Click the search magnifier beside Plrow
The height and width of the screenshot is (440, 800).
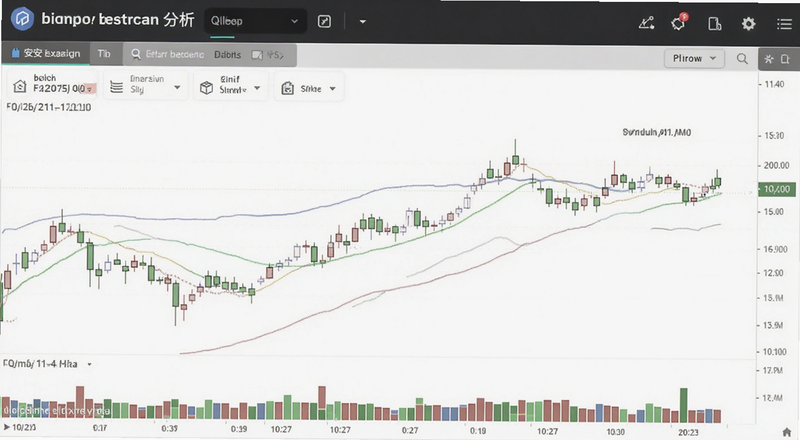point(742,59)
